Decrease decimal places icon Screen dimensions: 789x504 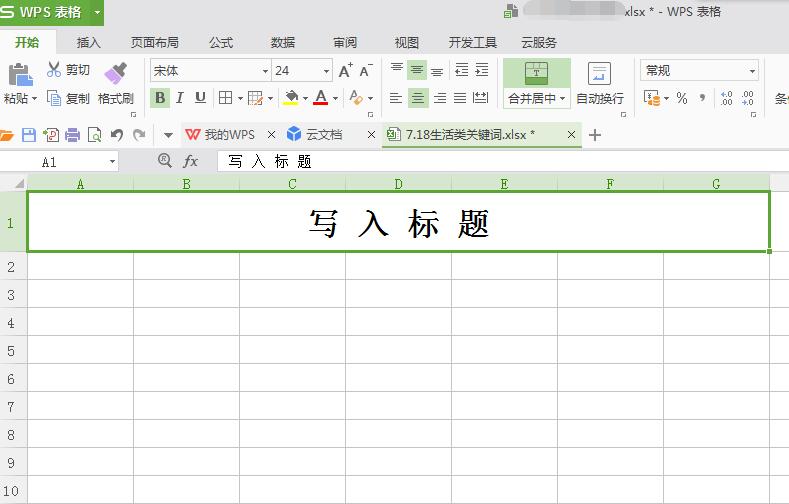click(748, 98)
